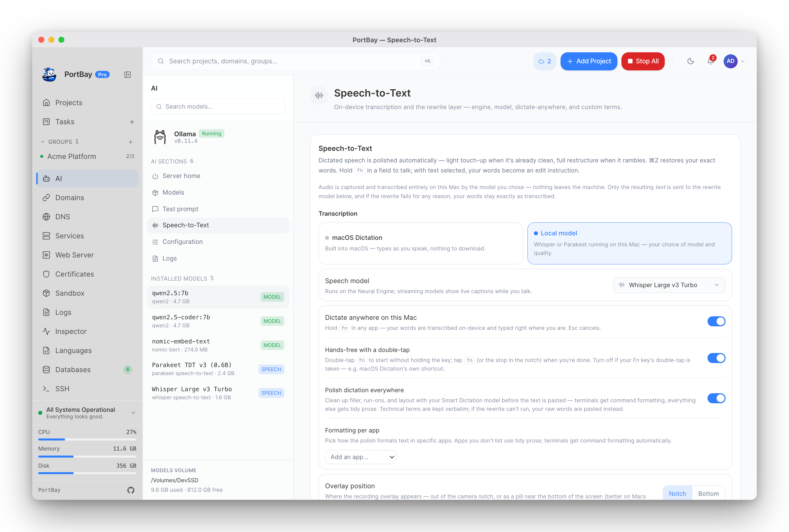Focus the Search projects, domains, groups field
The width and height of the screenshot is (789, 532).
(296, 61)
